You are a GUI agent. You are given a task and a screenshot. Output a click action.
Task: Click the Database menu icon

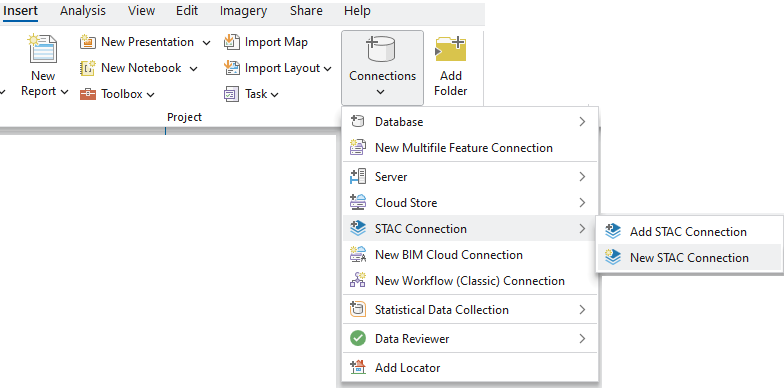click(358, 122)
